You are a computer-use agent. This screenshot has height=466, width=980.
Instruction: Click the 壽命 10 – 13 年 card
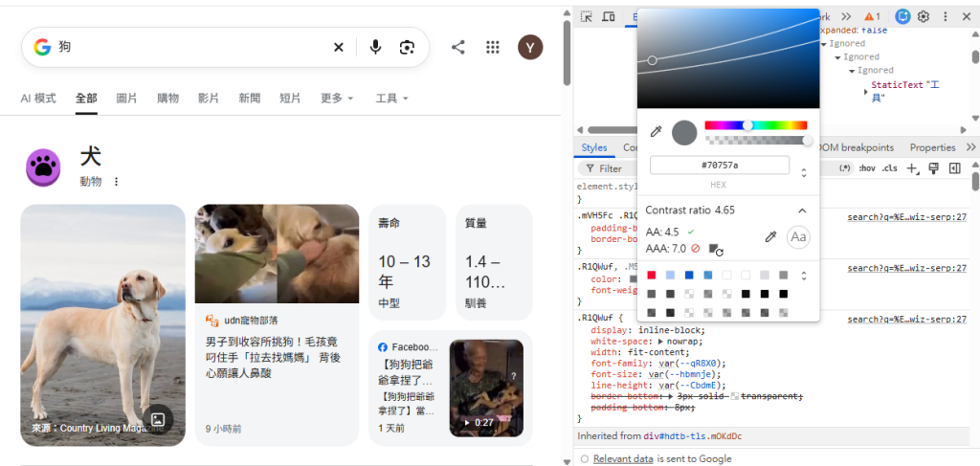408,262
